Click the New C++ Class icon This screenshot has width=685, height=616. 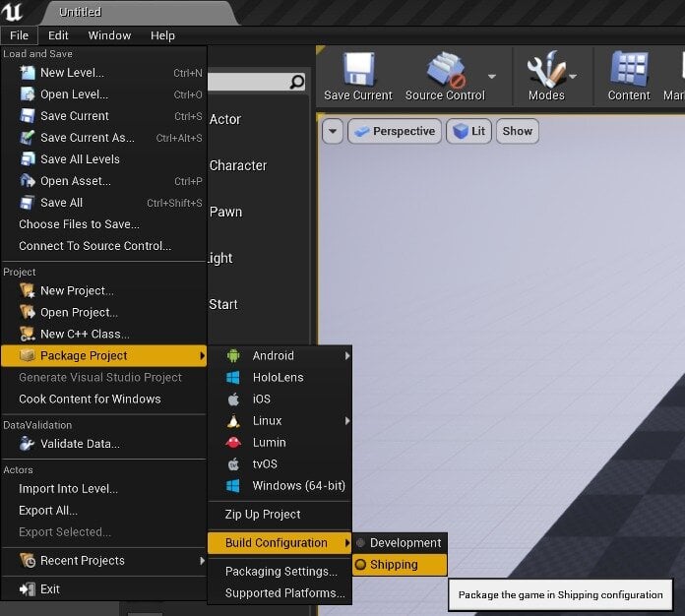tap(28, 335)
